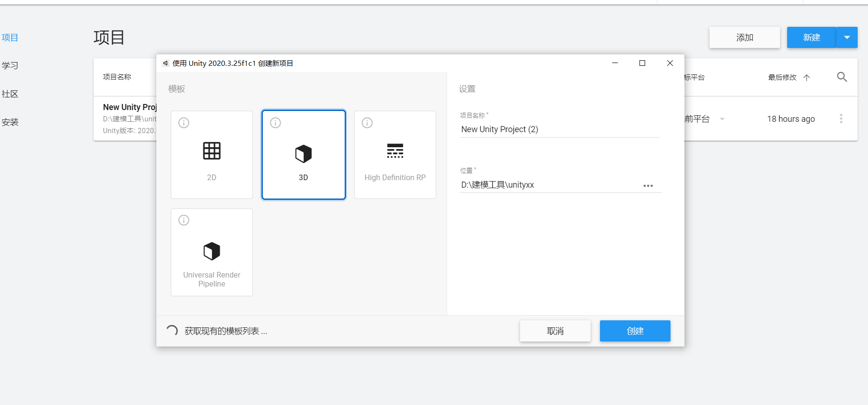Click info icon on the 3D template card

[x=276, y=123]
